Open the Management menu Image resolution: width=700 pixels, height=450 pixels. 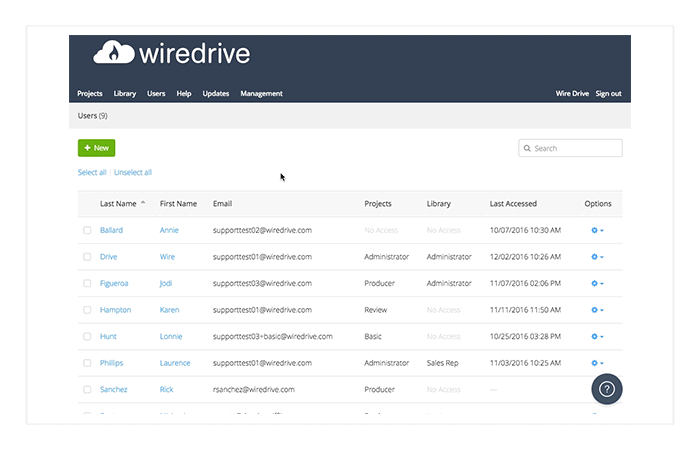click(x=262, y=94)
